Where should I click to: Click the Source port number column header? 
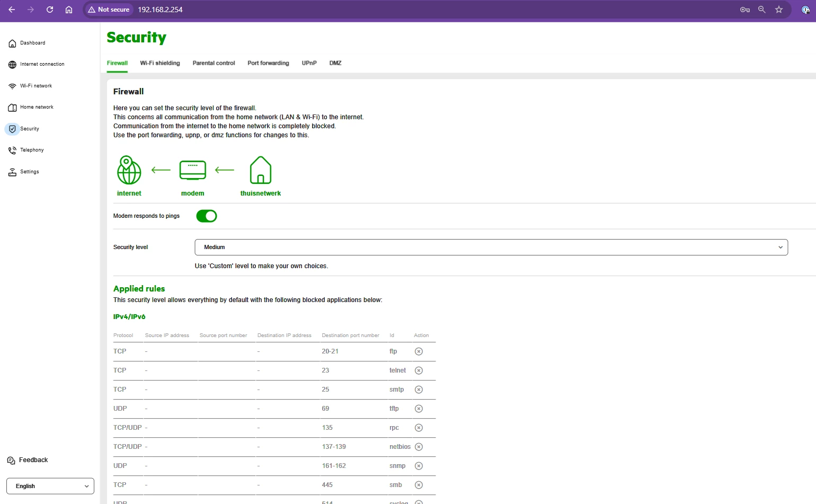tap(223, 335)
